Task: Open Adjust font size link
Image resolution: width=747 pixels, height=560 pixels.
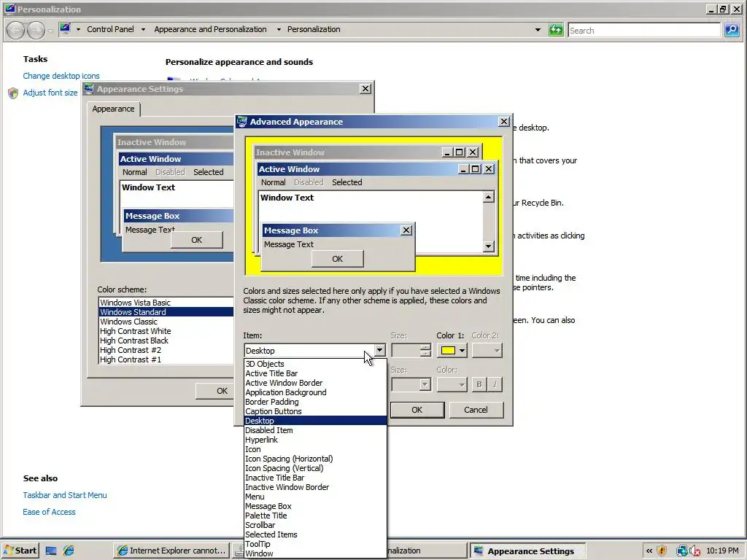Action: [x=50, y=93]
